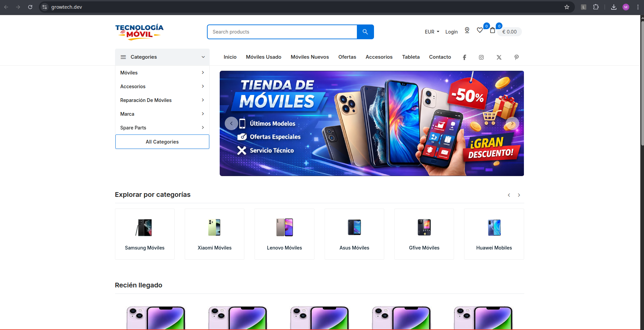Open the Huawei Mobiles category card

494,234
